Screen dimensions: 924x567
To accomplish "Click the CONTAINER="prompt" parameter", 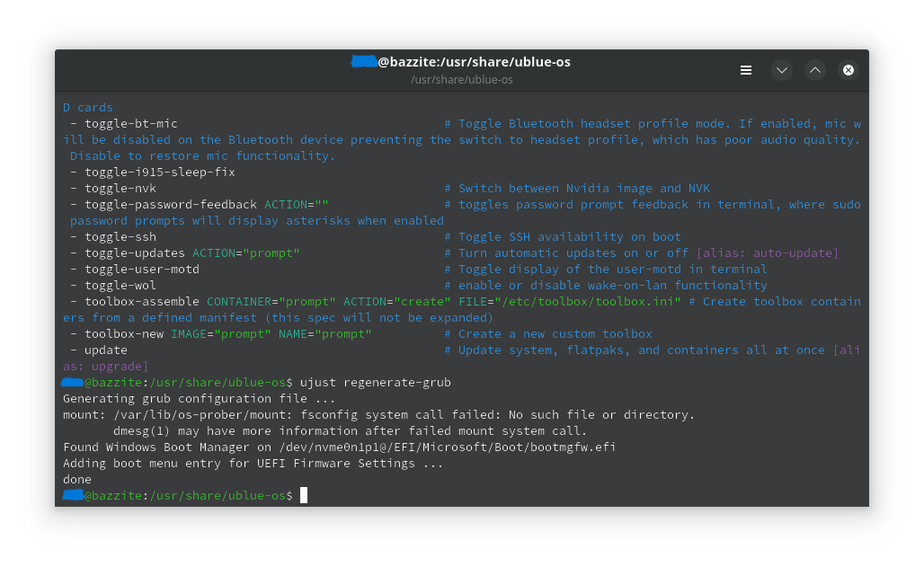I will point(271,302).
